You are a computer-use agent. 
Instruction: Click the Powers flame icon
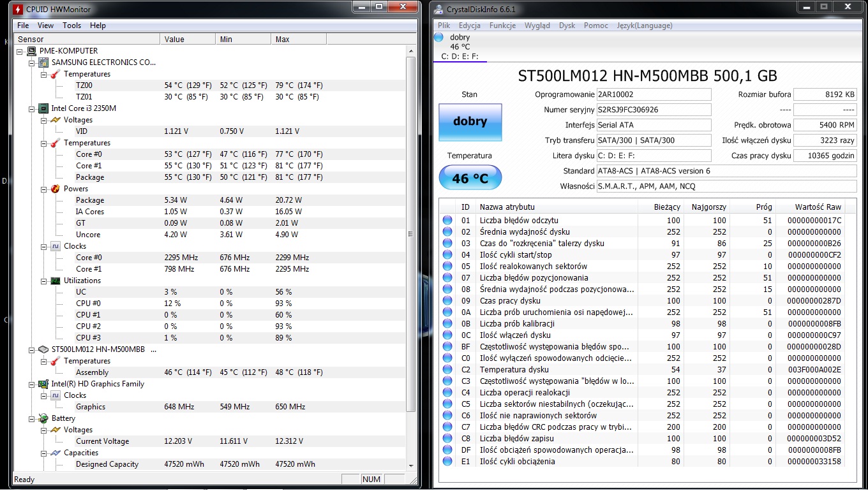[56, 189]
